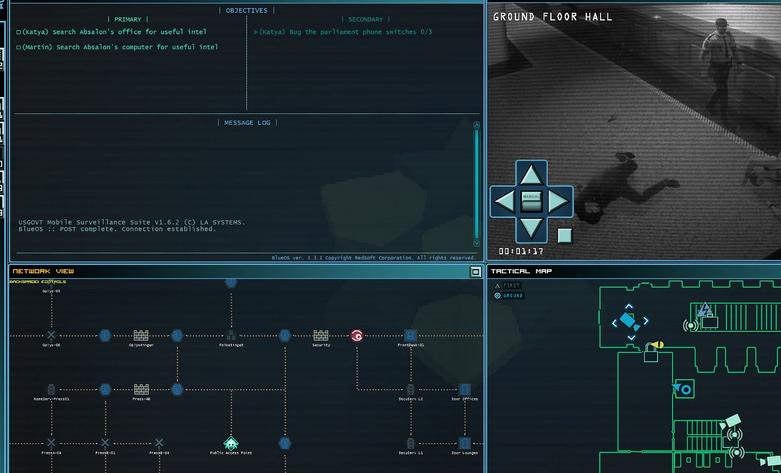Screen dimensions: 781x473
Task: Select the padlocked door on the tactical map
Action: coord(651,355)
